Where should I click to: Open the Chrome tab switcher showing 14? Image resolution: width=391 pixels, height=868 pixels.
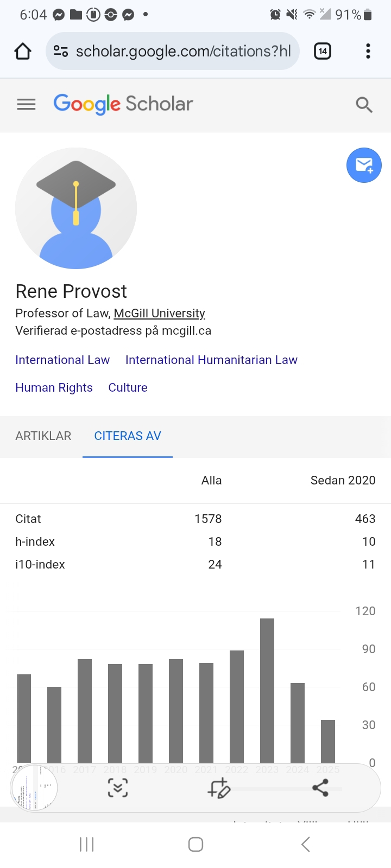pos(323,52)
